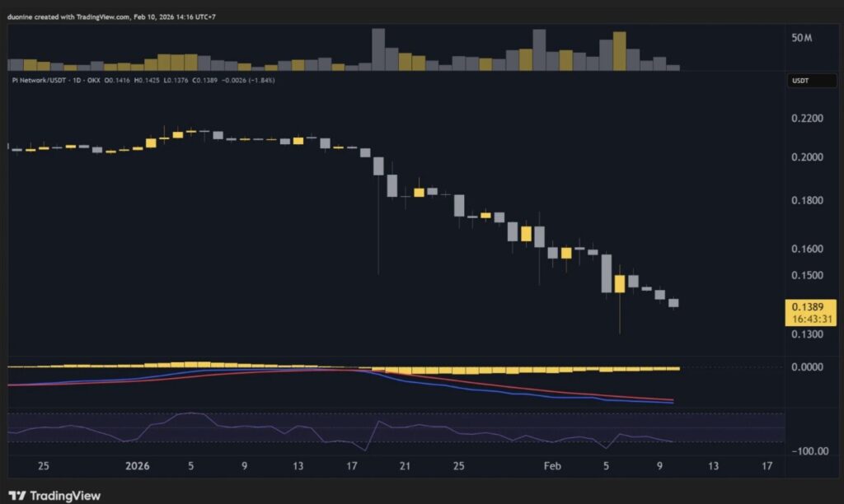
Task: Click the 0.0000 MACD scale label
Action: tap(807, 366)
